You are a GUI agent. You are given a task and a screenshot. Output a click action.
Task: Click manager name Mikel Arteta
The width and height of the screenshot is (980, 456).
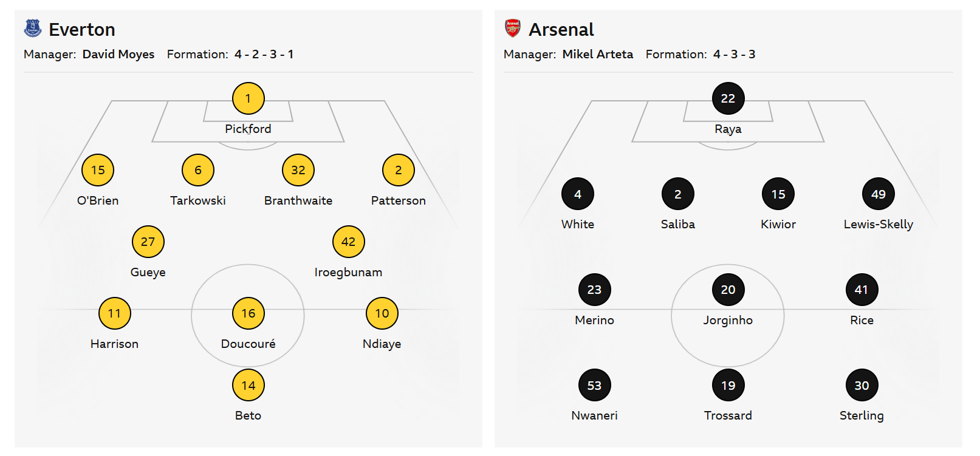(x=598, y=54)
